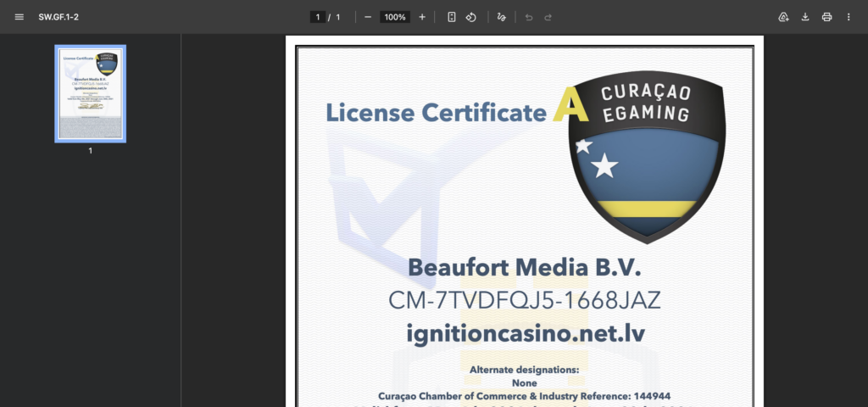Screen dimensions: 868x407
Task: Save the PDF to Google Drive
Action: pyautogui.click(x=783, y=17)
